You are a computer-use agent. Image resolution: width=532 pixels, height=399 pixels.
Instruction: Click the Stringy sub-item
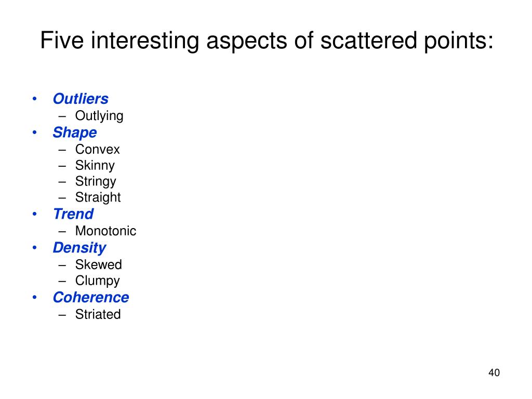(x=96, y=181)
